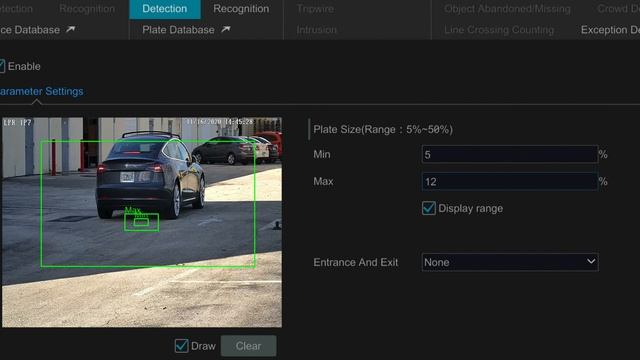The image size is (640, 360).
Task: Open Line Crossing Counting item
Action: point(499,30)
